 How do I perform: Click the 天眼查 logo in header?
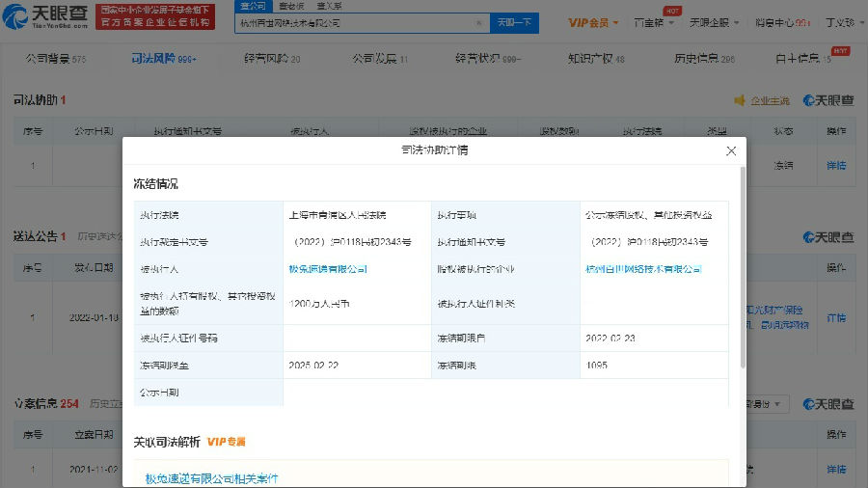pos(45,16)
